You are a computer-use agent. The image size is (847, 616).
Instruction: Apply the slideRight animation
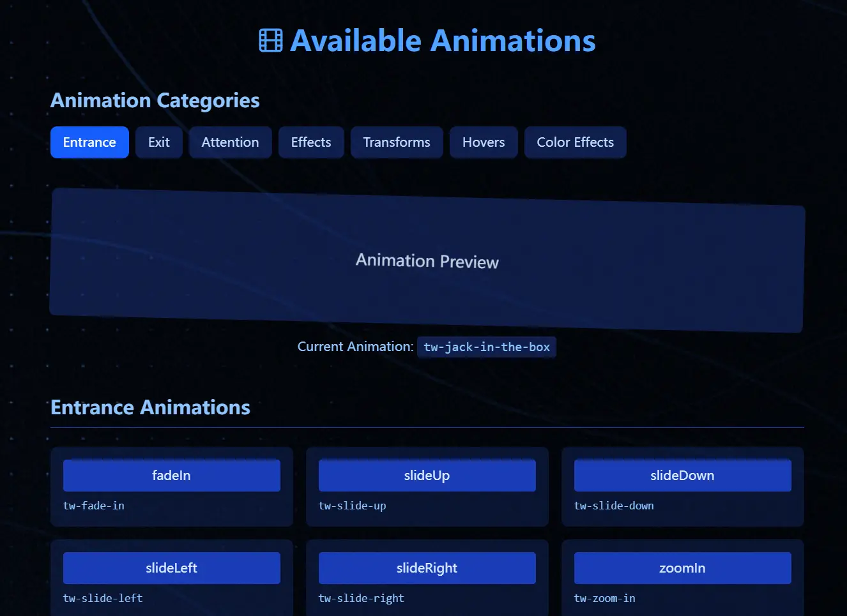[427, 568]
